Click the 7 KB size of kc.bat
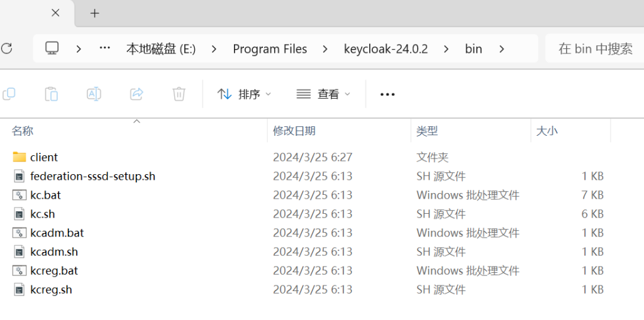 tap(592, 195)
